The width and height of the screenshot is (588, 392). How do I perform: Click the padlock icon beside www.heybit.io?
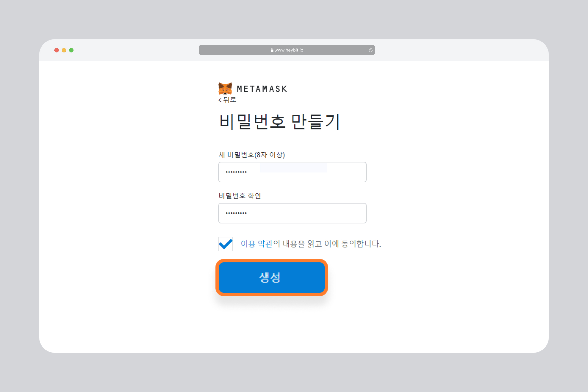pos(272,50)
